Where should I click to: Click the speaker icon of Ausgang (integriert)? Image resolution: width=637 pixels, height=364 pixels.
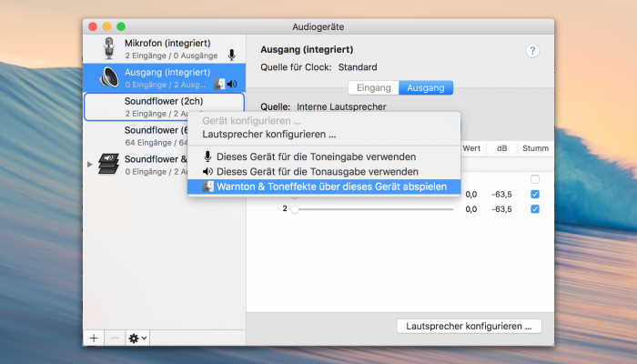pos(109,77)
